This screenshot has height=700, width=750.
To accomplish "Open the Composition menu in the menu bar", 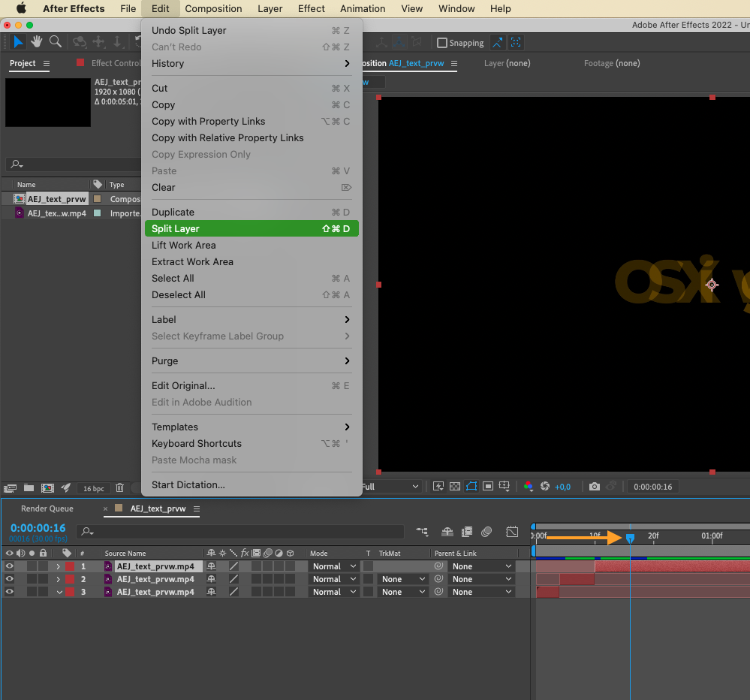I will (x=213, y=9).
